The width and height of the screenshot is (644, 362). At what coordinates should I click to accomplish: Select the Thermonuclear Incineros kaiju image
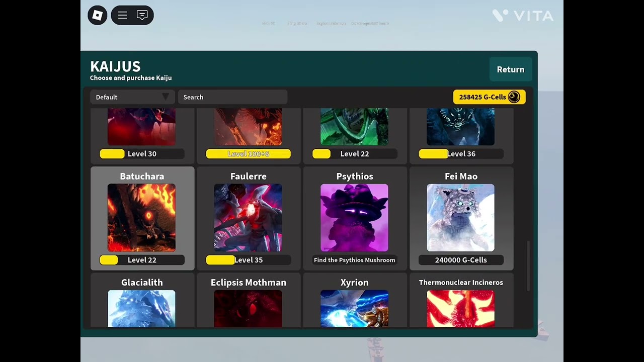[x=461, y=308]
